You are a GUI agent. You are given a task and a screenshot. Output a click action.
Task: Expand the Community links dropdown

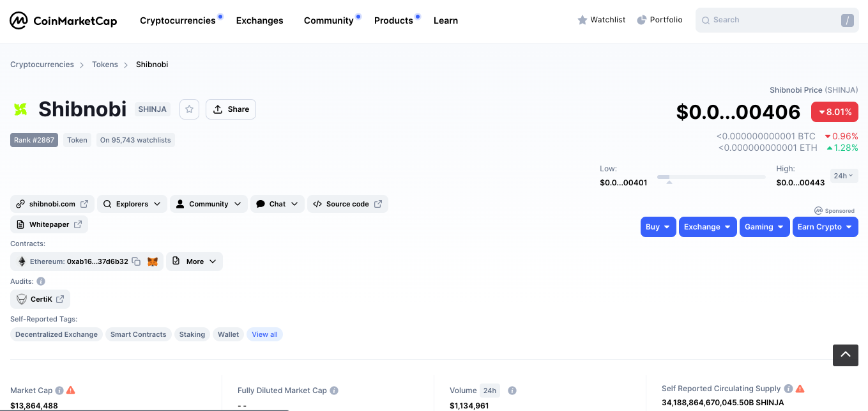coord(209,204)
